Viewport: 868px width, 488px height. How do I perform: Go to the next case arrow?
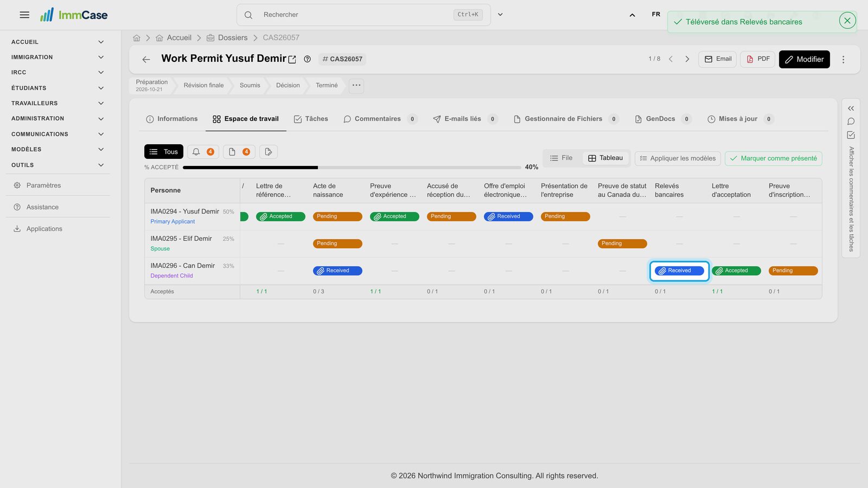point(687,59)
